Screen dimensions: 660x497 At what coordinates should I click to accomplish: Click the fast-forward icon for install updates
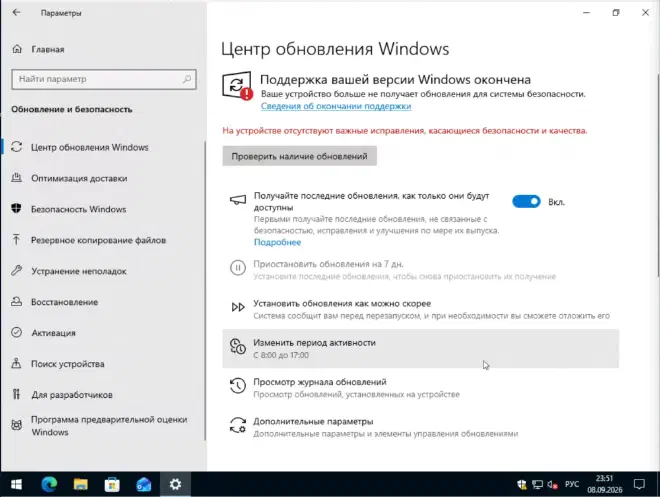pyautogui.click(x=238, y=307)
